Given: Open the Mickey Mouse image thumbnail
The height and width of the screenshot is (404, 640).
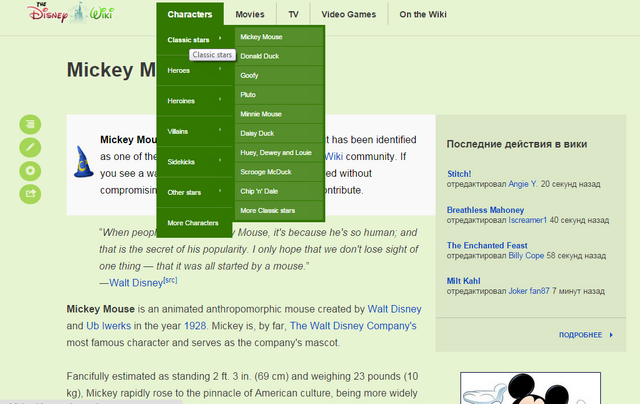Looking at the screenshot, I should point(530,388).
